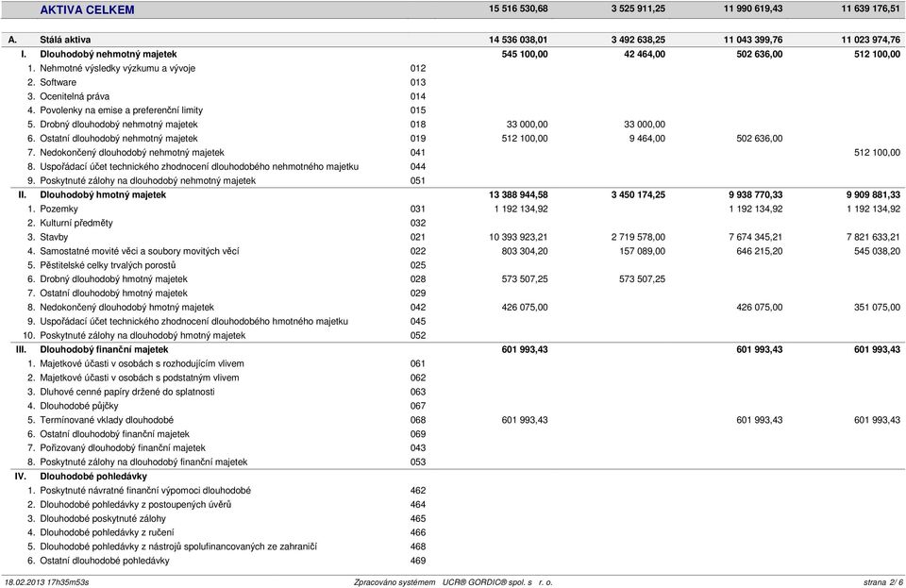Select Dlouhodobé pohledávky z ručení label
The height and width of the screenshot is (588, 906).
(107, 532)
